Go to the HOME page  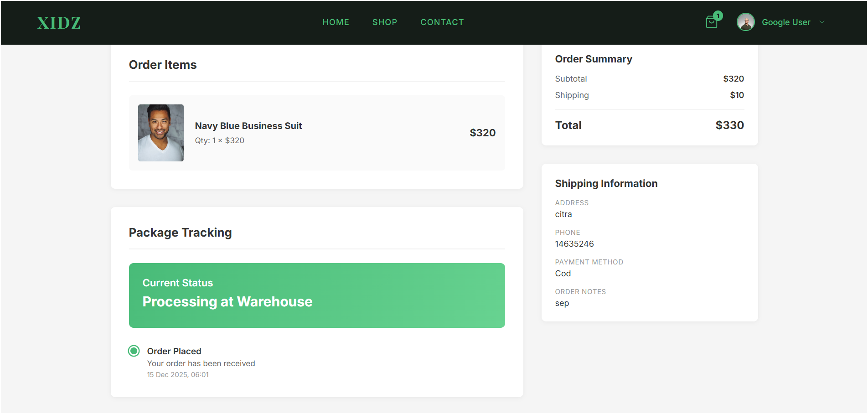[336, 22]
